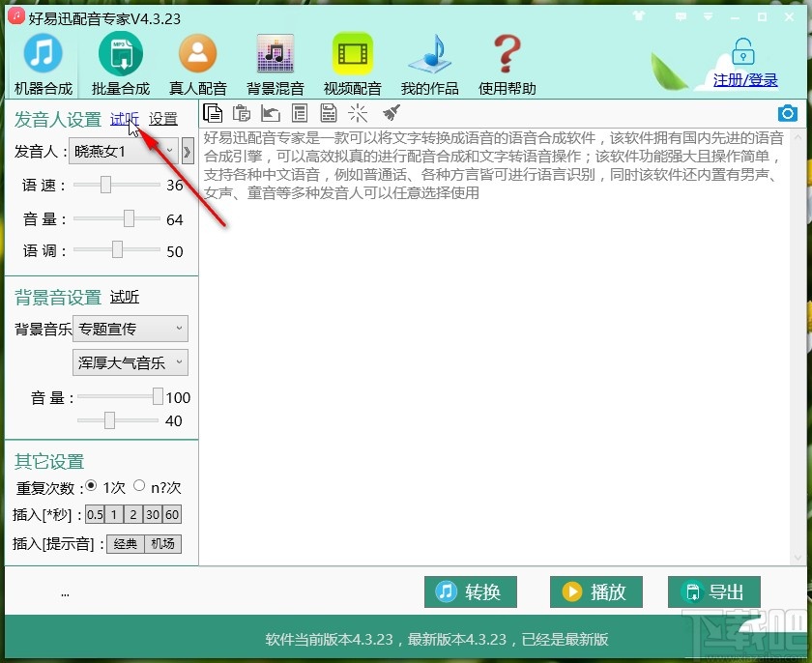Viewport: 812px width, 663px height.
Task: Insert a 1 second pause
Action: (x=114, y=514)
